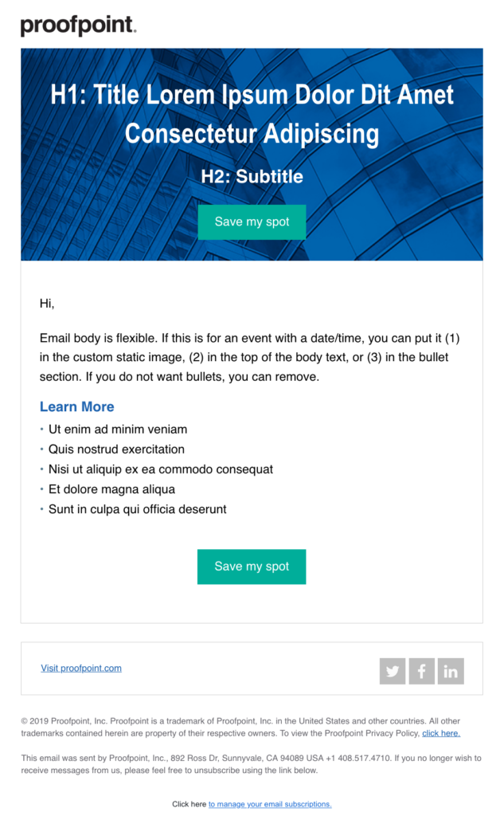Click the Quis nostrud exercitation bullet
This screenshot has height=816, width=504.
click(116, 449)
